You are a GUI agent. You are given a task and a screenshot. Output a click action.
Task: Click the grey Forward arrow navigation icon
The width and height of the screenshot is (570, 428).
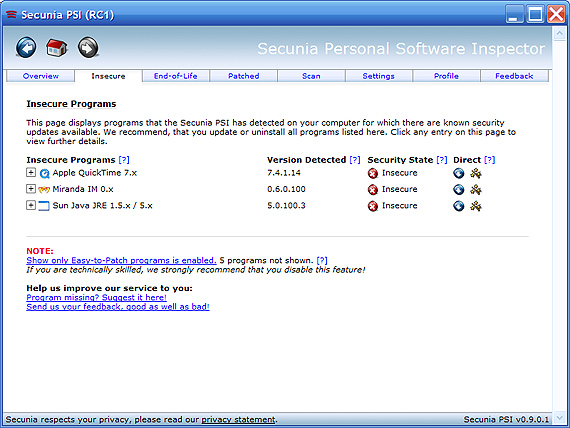88,47
